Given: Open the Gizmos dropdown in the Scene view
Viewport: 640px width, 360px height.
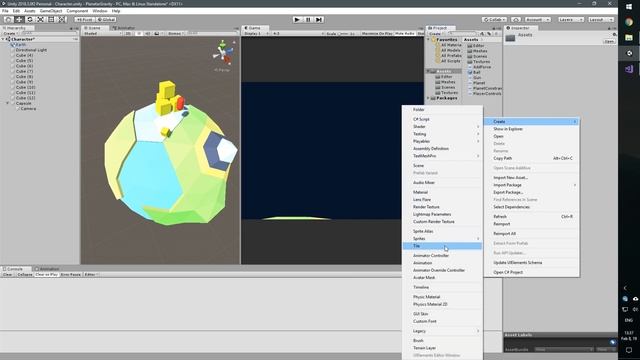Looking at the screenshot, I should point(176,33).
